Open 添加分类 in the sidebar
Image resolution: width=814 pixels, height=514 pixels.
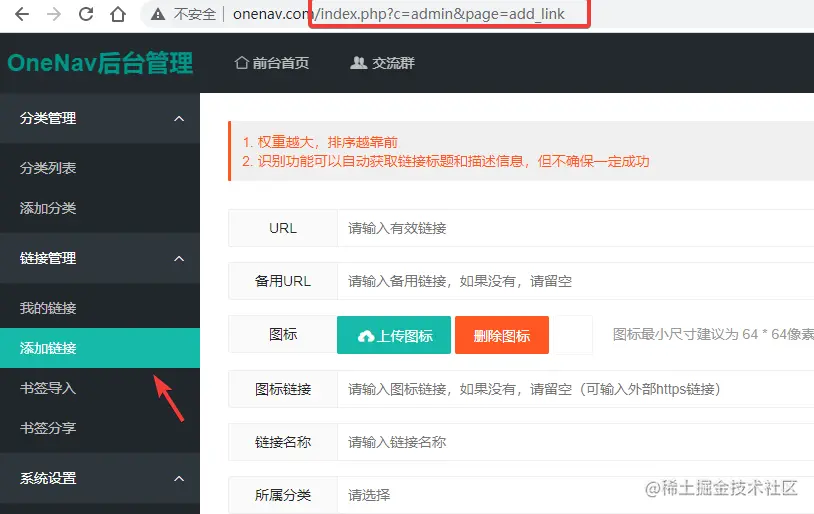[x=48, y=208]
